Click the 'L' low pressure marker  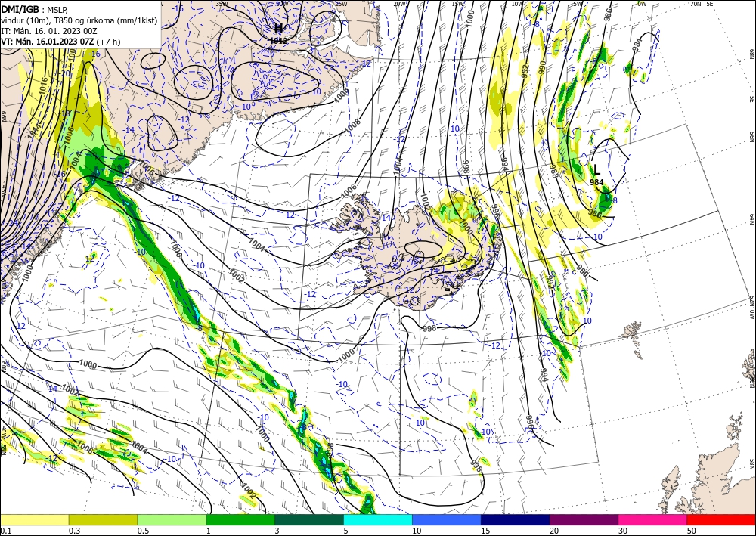596,169
